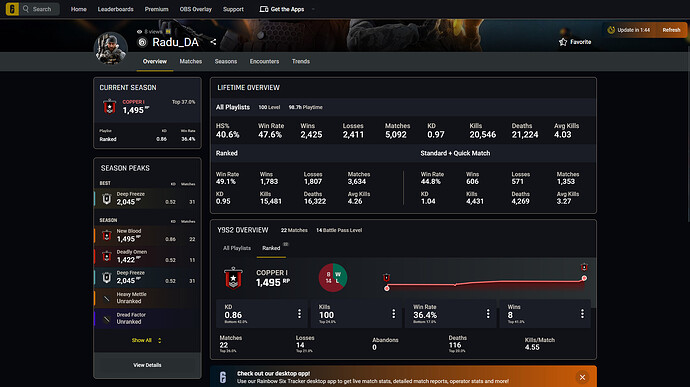The width and height of the screenshot is (690, 387).
Task: Open the Search field
Action: (40, 9)
